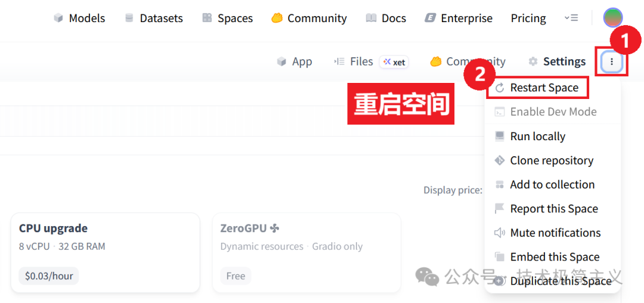
Task: Click the Clone repository git icon
Action: click(x=500, y=160)
